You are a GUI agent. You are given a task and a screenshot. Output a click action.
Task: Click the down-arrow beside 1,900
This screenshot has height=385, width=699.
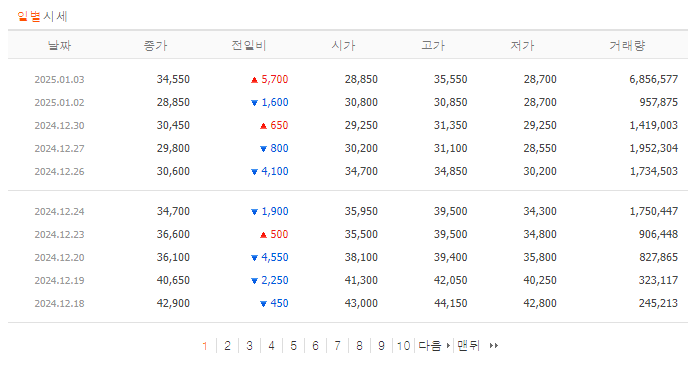click(x=255, y=212)
